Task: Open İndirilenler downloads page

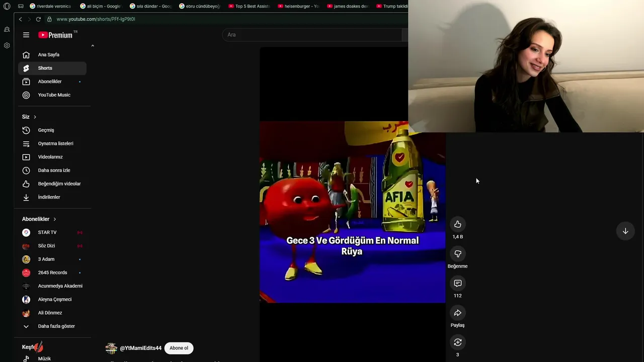Action: pyautogui.click(x=52, y=197)
